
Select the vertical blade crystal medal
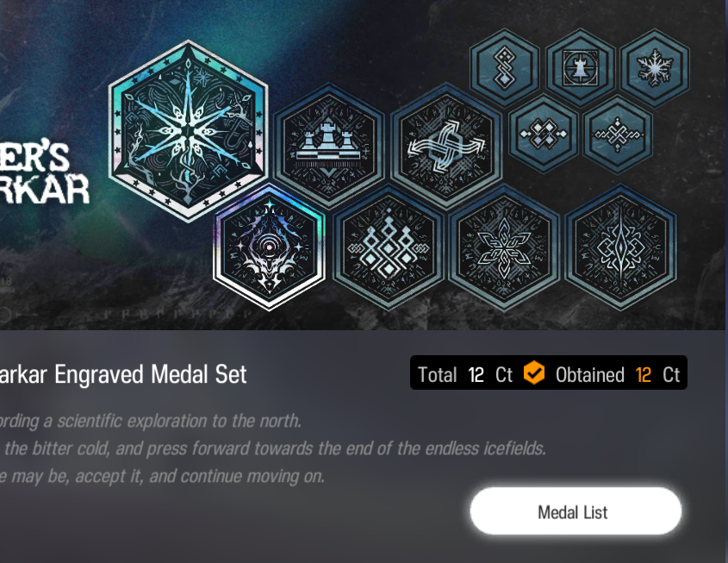621,247
